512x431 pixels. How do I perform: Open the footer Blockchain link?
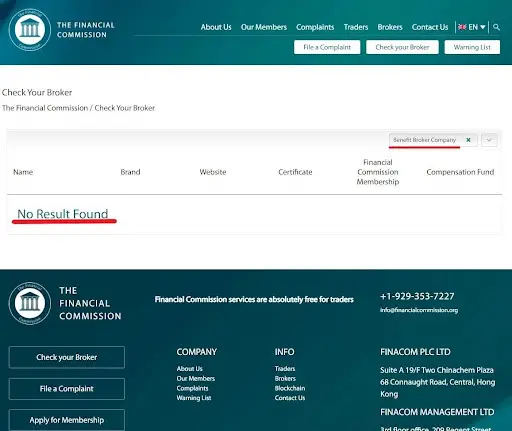point(290,388)
